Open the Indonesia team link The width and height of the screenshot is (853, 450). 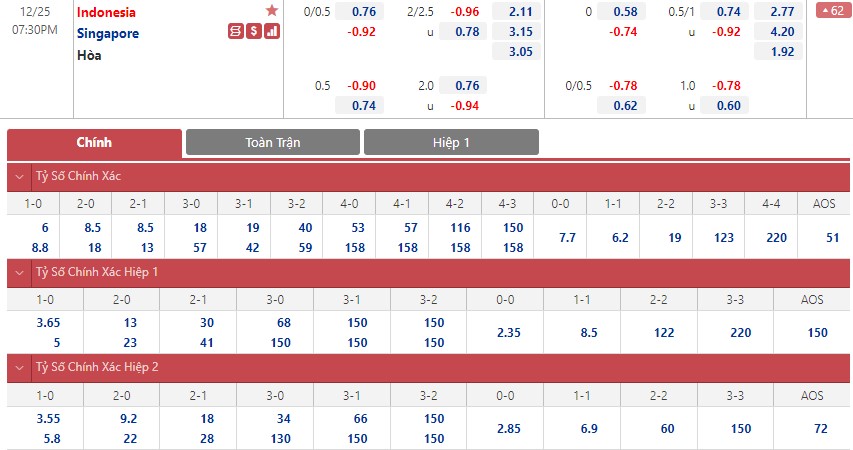point(106,12)
